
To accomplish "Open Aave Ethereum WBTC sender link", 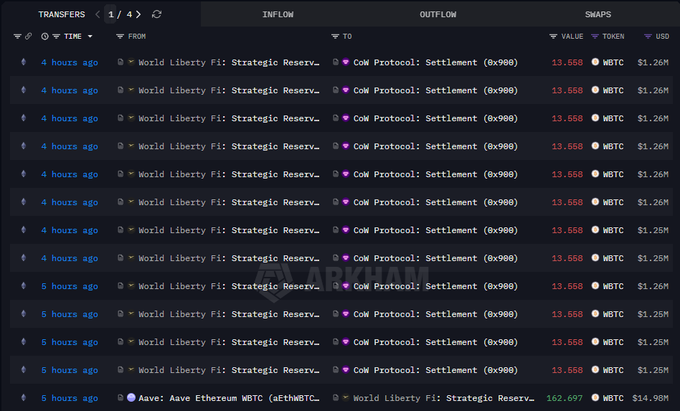I will 224,398.
